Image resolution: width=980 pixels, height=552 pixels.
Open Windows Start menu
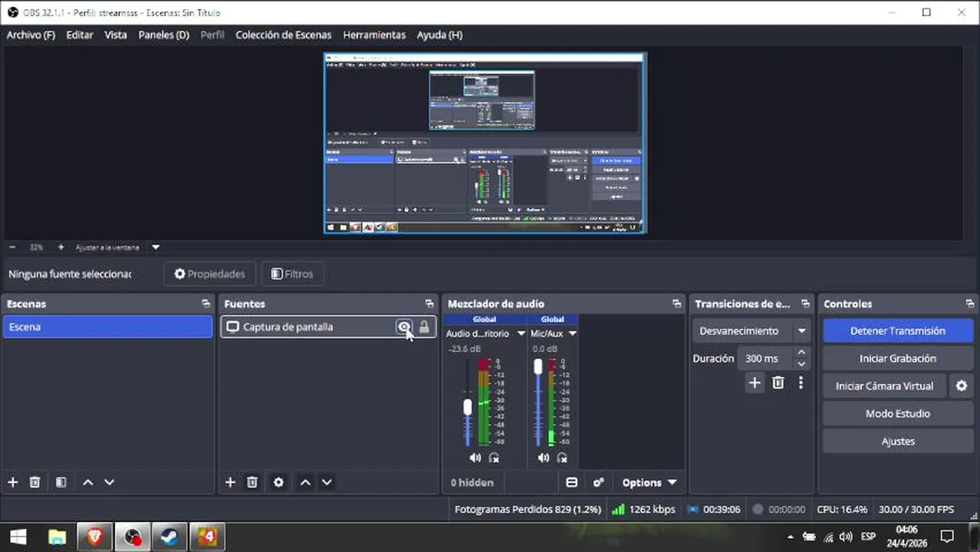tap(17, 537)
